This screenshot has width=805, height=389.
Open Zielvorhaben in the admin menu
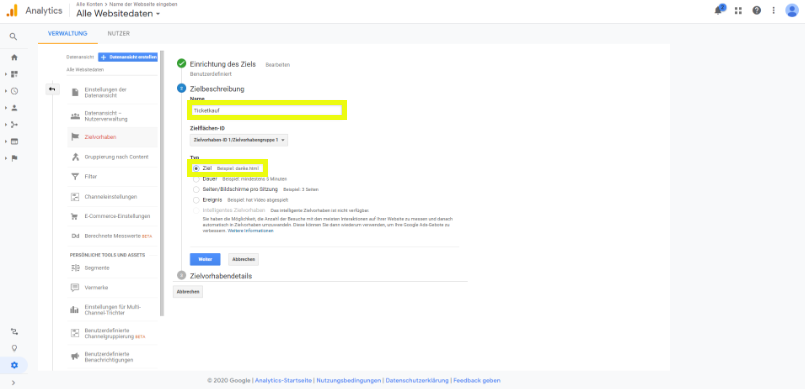click(x=100, y=137)
